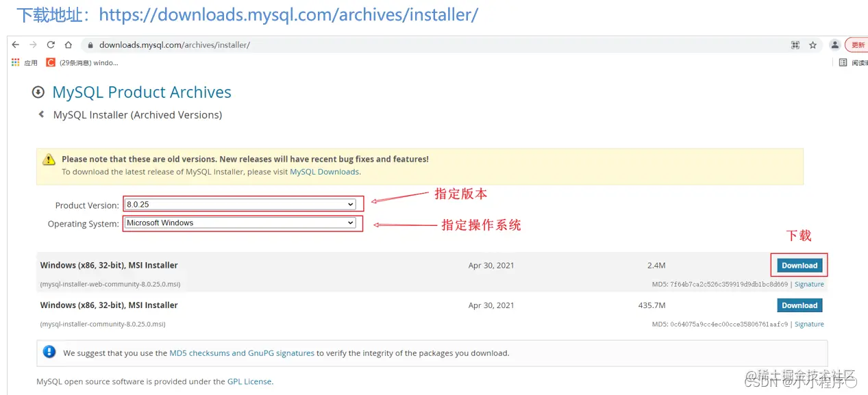Open the 应用 apps grid shortcut
Viewport: 868px width, 395px height.
coord(25,62)
